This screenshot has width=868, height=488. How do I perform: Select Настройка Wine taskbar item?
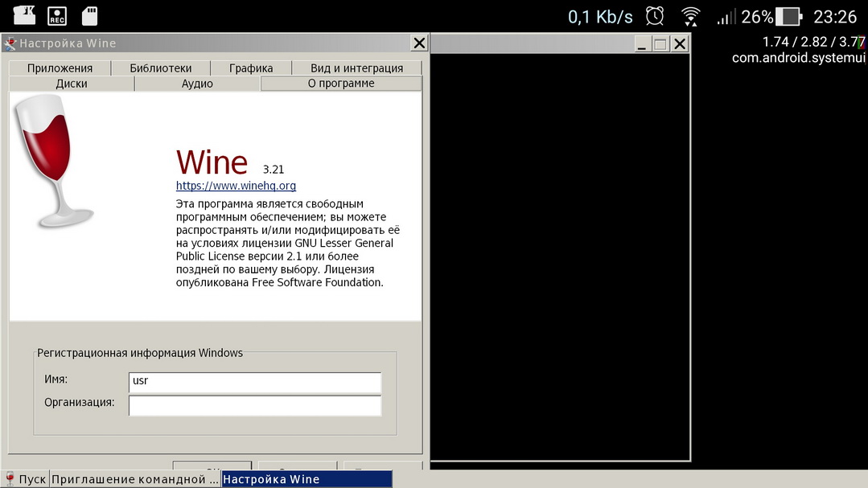tap(306, 479)
